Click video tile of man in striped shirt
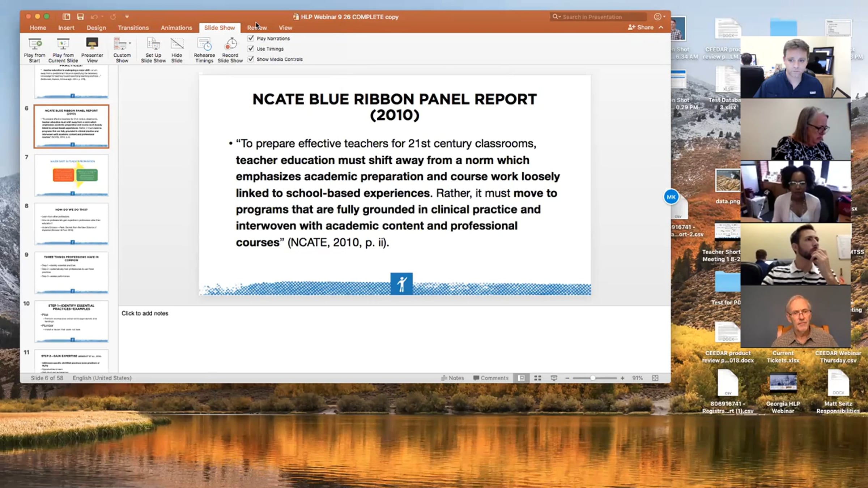868x488 pixels. pyautogui.click(x=796, y=254)
